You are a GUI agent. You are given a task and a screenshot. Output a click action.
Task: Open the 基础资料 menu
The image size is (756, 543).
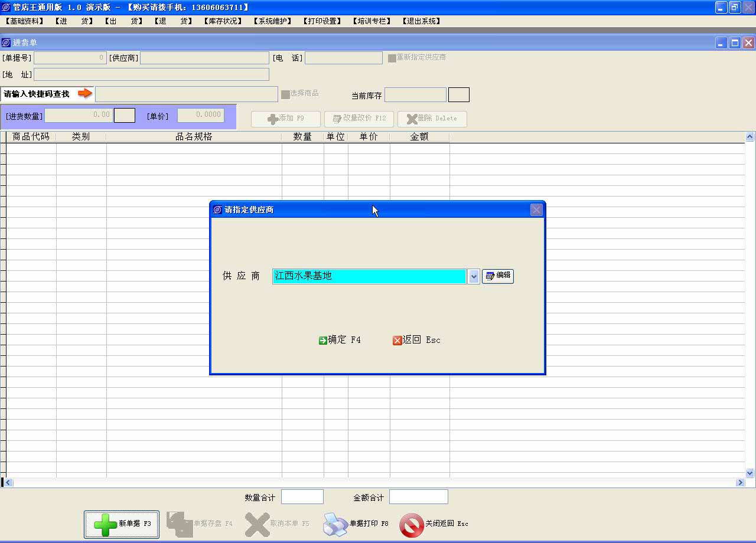[24, 21]
